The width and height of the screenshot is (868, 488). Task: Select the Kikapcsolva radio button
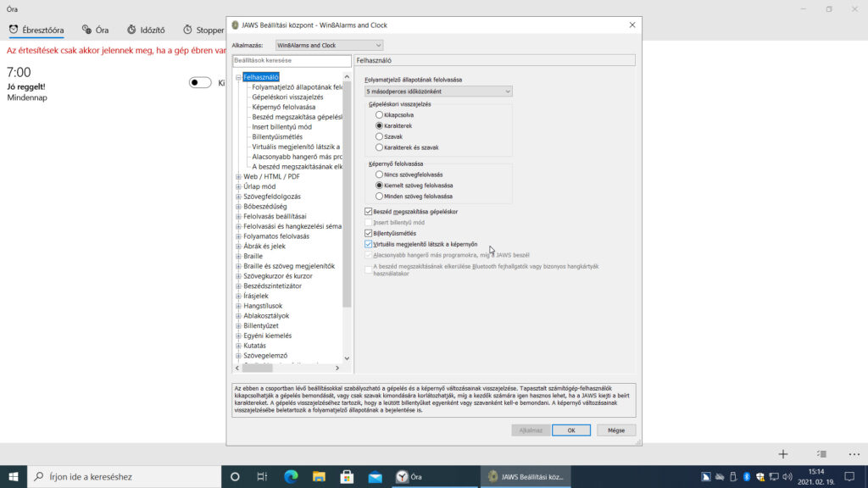click(x=379, y=115)
